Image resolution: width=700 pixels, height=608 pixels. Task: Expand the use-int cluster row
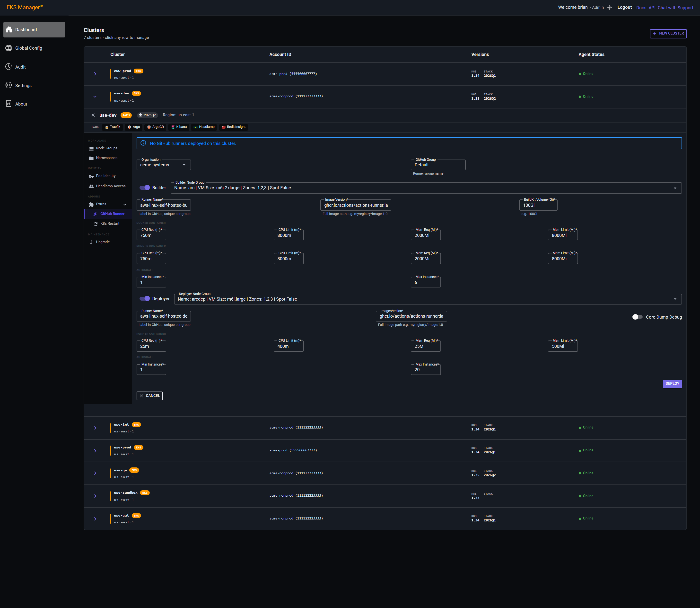95,428
